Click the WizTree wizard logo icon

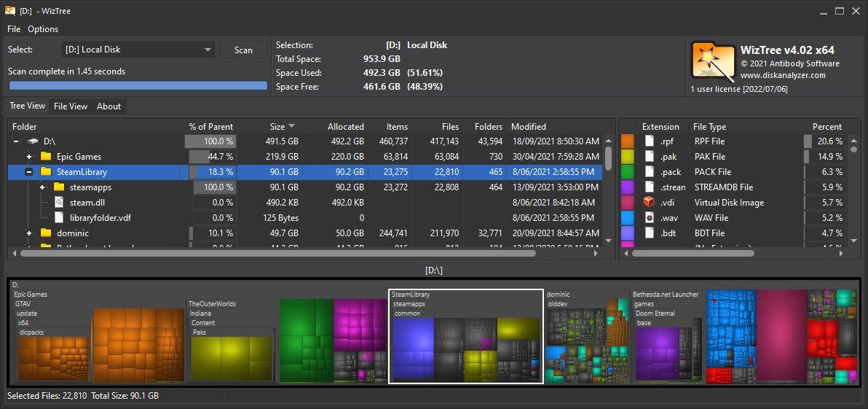click(712, 61)
